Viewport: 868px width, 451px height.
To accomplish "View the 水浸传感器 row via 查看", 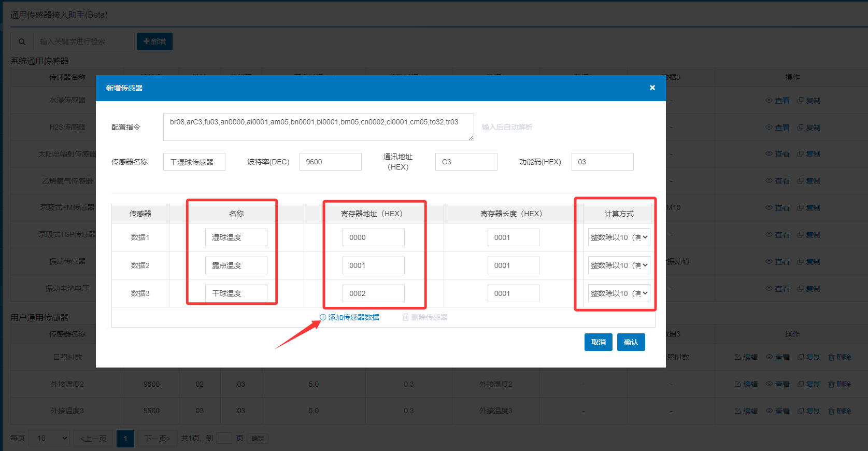I will point(777,101).
